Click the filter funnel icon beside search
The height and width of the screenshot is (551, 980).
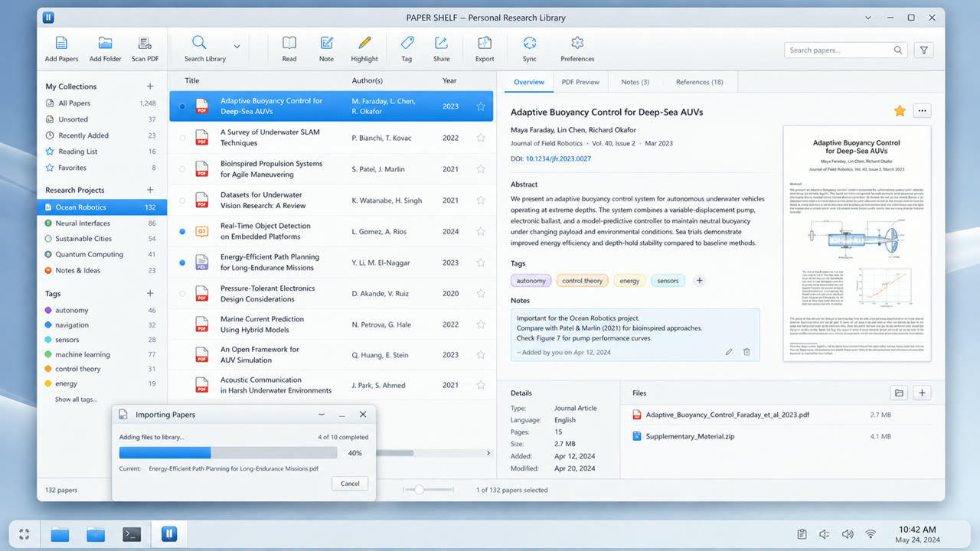click(x=924, y=51)
